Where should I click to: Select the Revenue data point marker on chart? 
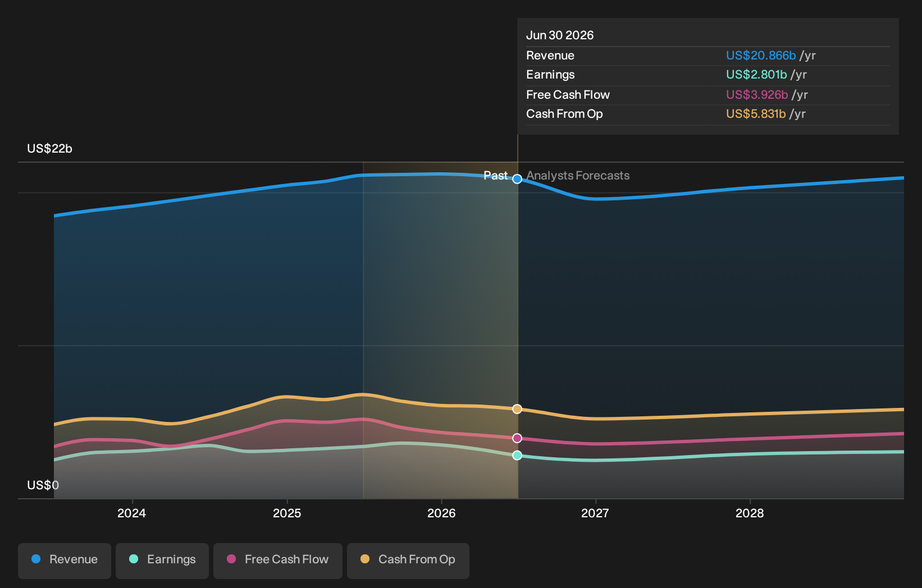coord(517,179)
